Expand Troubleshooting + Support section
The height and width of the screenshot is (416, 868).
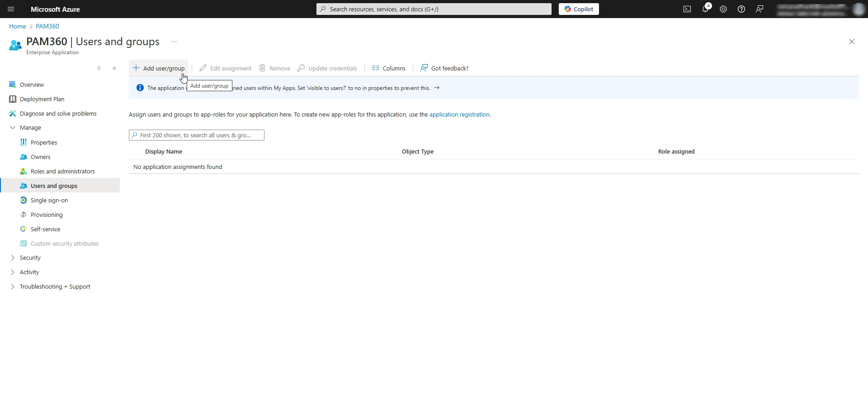(55, 286)
